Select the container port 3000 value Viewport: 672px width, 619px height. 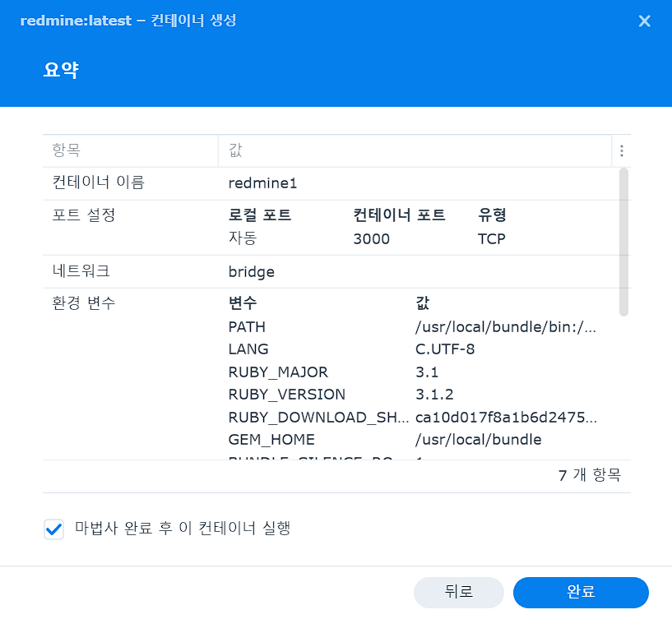tap(371, 239)
